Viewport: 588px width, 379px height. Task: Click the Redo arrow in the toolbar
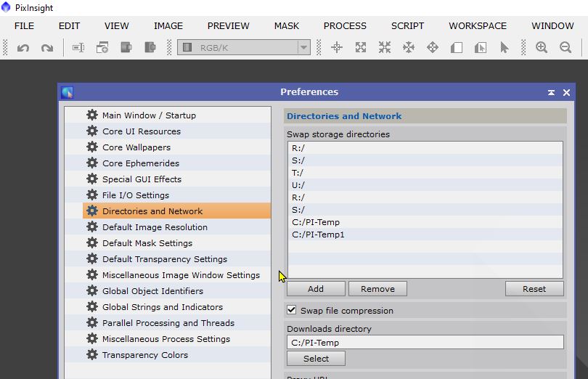pyautogui.click(x=47, y=48)
